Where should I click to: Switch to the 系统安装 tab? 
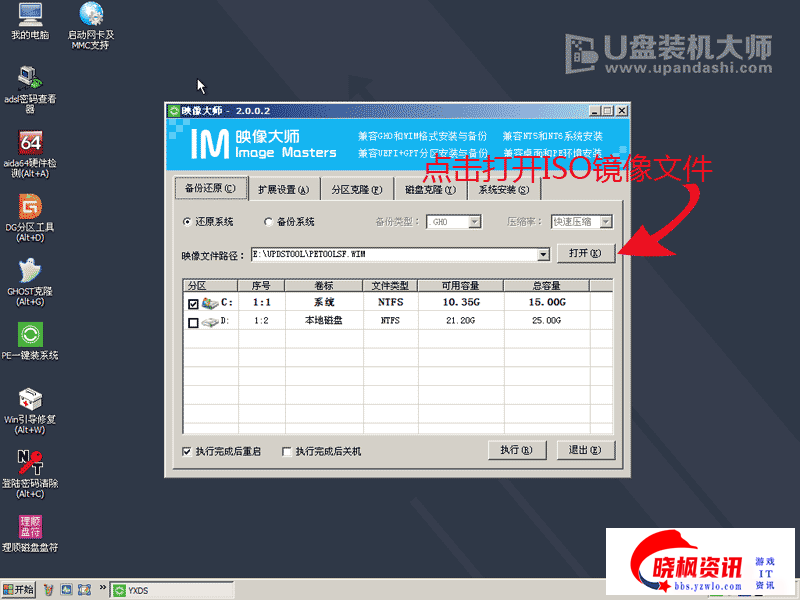click(x=505, y=189)
